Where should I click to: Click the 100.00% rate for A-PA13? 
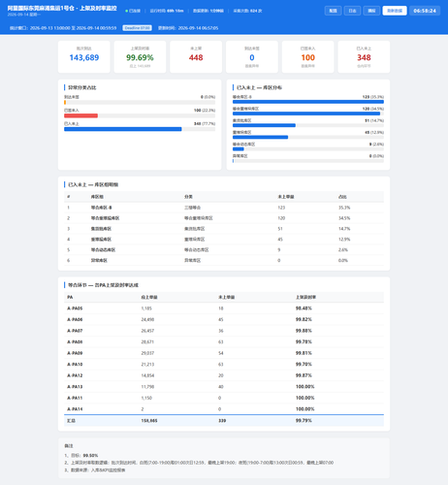[304, 387]
